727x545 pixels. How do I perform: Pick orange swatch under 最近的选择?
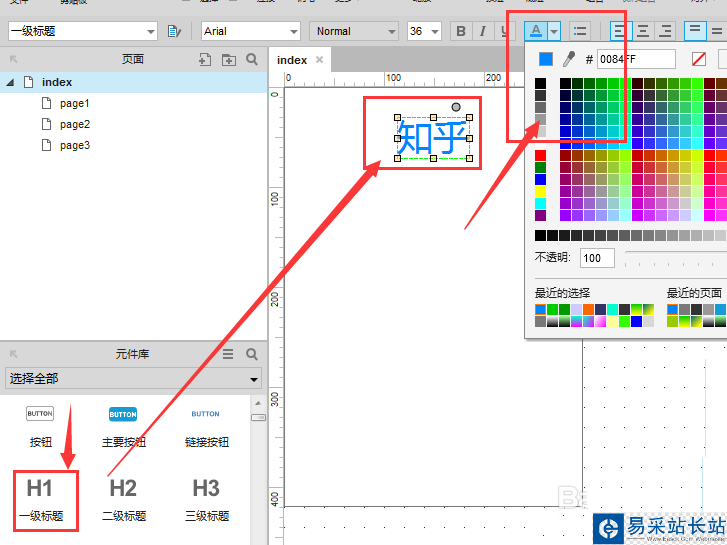pyautogui.click(x=589, y=309)
